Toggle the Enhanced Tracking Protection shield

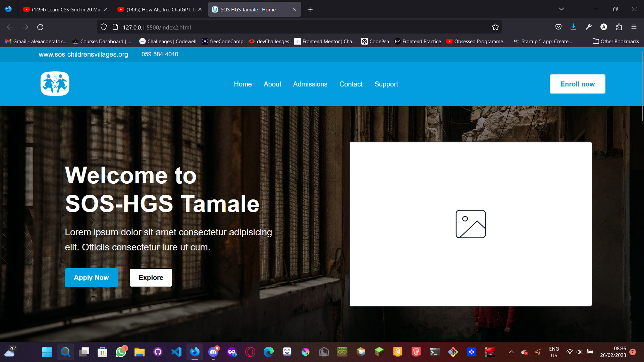click(x=103, y=27)
